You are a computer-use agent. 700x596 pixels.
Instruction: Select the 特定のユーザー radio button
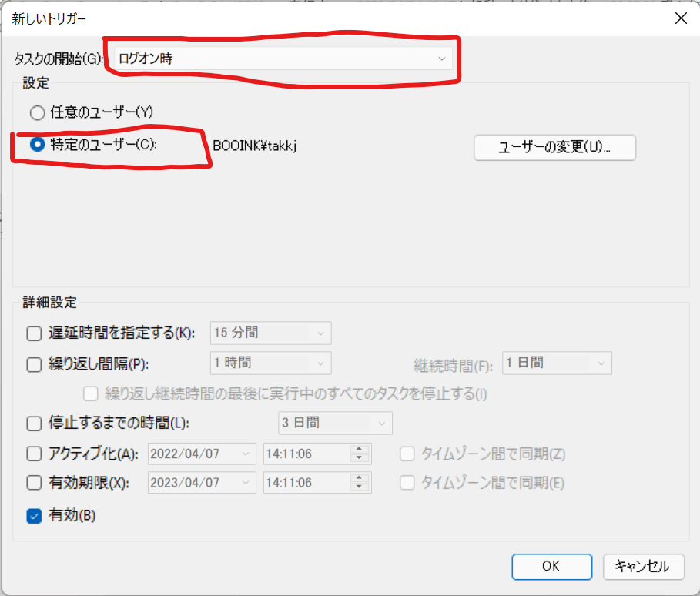[38, 144]
